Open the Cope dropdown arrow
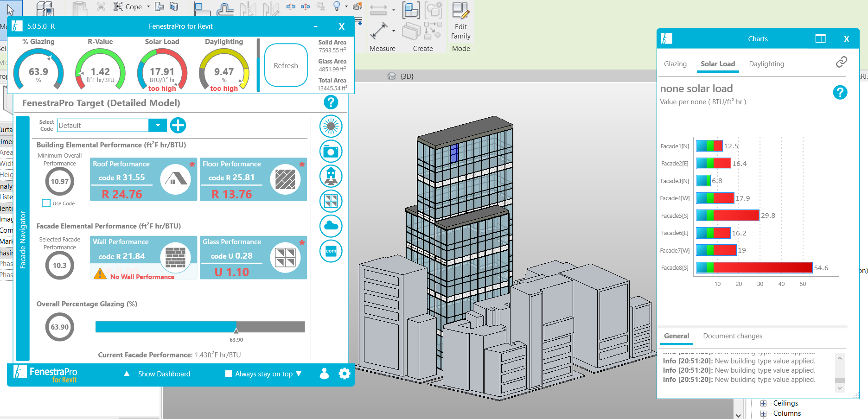868x419 pixels. coord(148,6)
